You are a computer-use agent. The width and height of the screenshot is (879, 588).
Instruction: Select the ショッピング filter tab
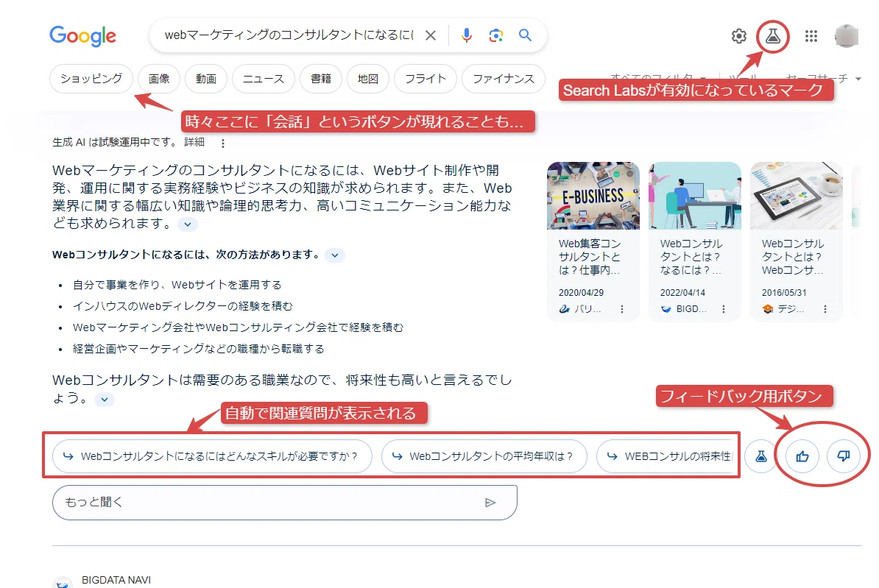pyautogui.click(x=91, y=79)
